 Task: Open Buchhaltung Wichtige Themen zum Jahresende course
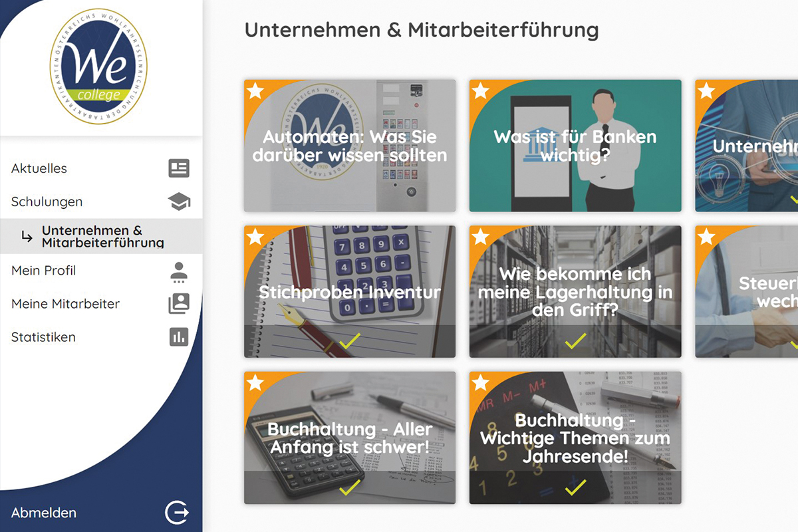coord(575,438)
